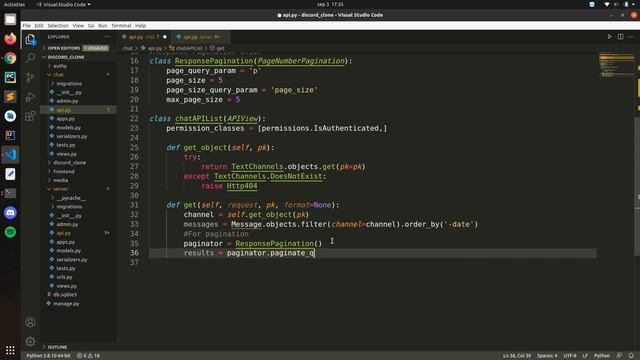Open IntelliJ IDEA from the dock
Viewport: 640px width, 360px height.
[10, 135]
